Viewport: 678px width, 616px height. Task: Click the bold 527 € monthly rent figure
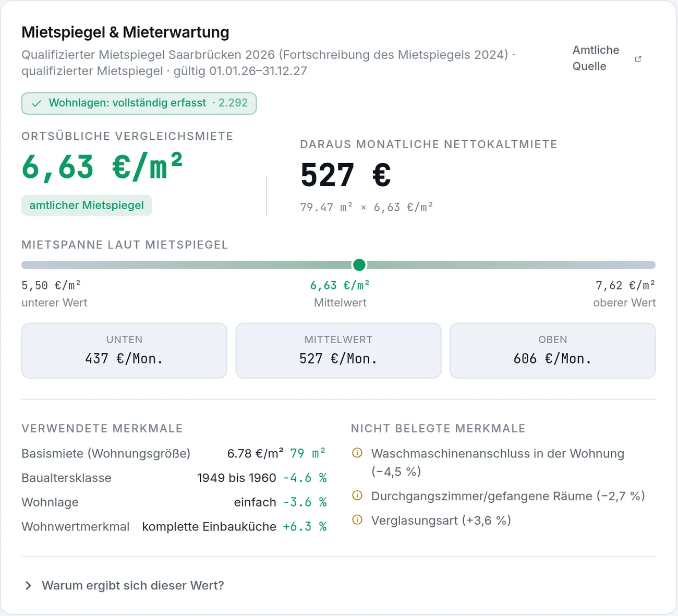[345, 175]
